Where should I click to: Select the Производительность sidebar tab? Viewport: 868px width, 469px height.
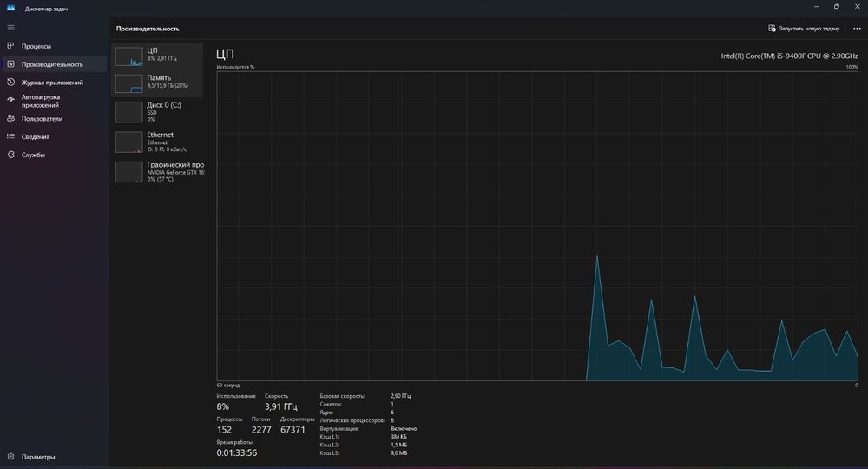54,64
